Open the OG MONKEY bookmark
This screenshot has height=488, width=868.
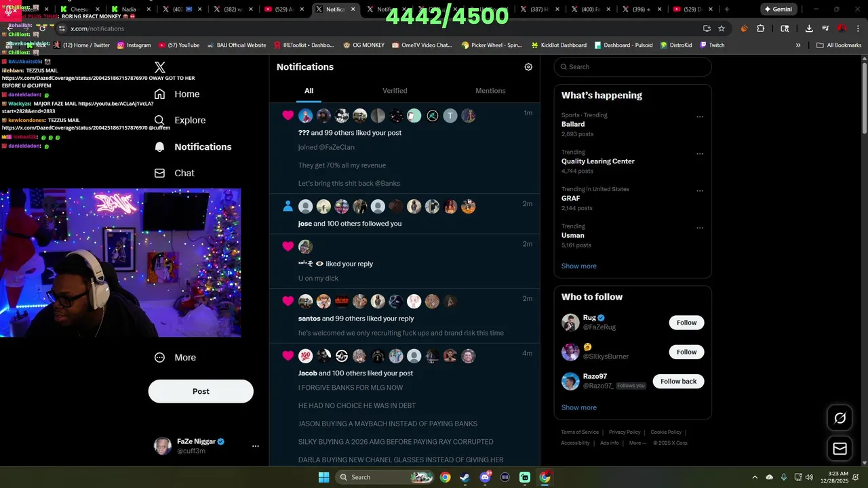[x=363, y=45]
